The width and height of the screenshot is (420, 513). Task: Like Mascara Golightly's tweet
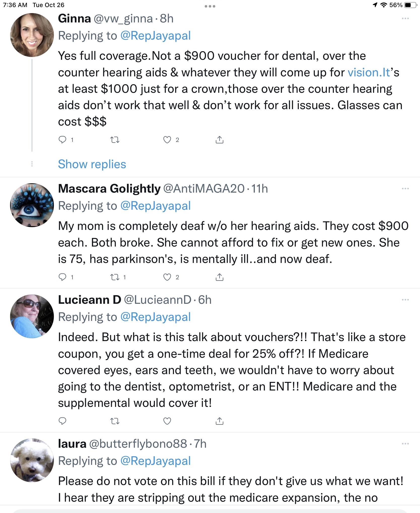[167, 277]
